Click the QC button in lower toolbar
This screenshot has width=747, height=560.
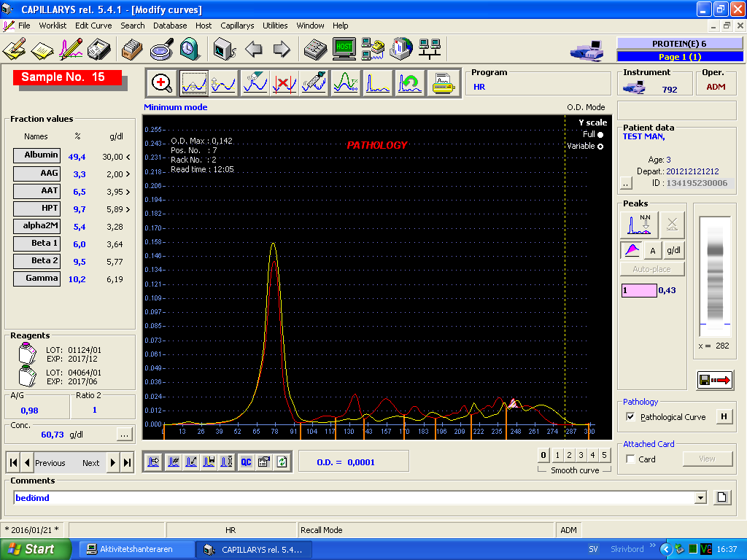point(246,462)
